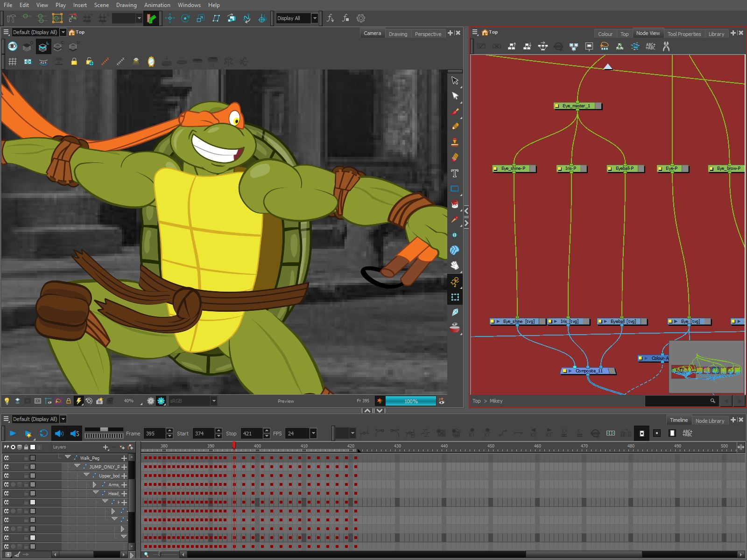Switch to the Drawing tab above the Camera view
747x560 pixels.
(x=398, y=34)
